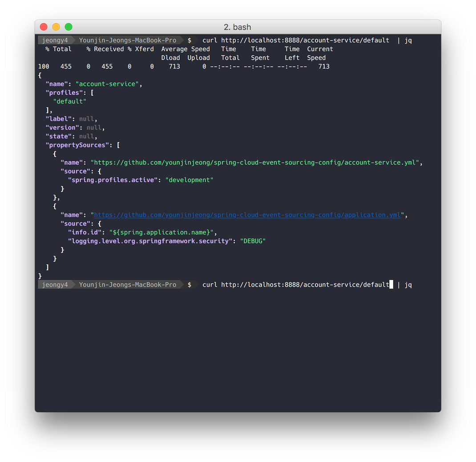
Task: Maximize the terminal using the green button
Action: click(69, 27)
